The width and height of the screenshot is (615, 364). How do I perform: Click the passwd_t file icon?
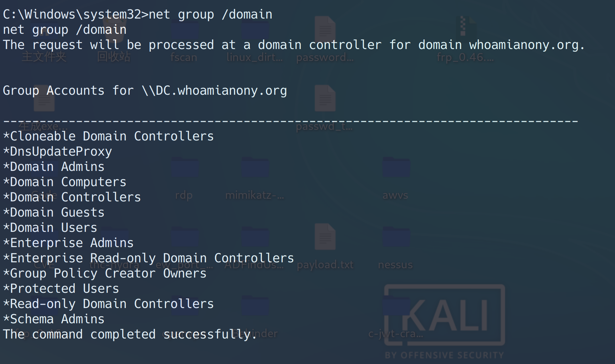(x=325, y=99)
